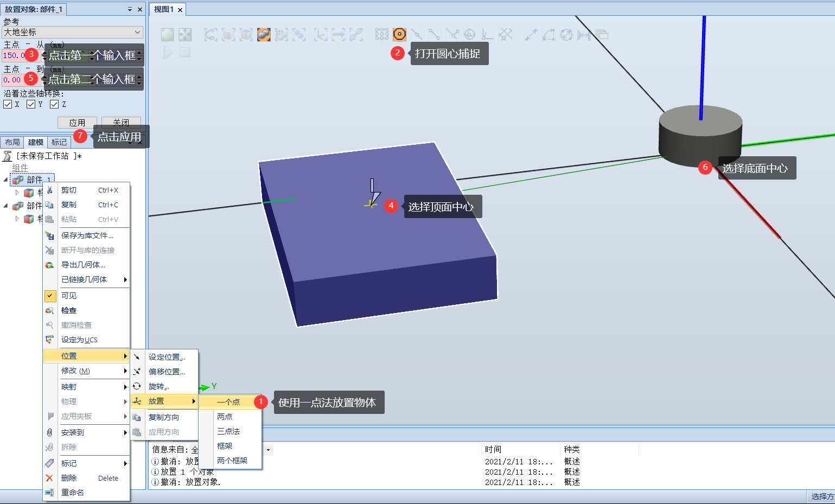
Task: Select 三点法 from the 放置 submenu
Action: [228, 431]
